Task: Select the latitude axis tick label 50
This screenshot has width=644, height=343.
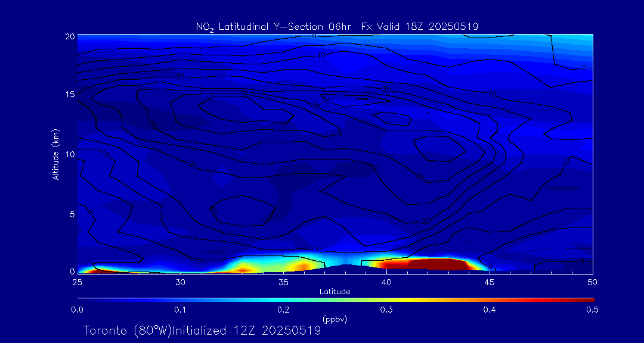Action: click(x=593, y=282)
